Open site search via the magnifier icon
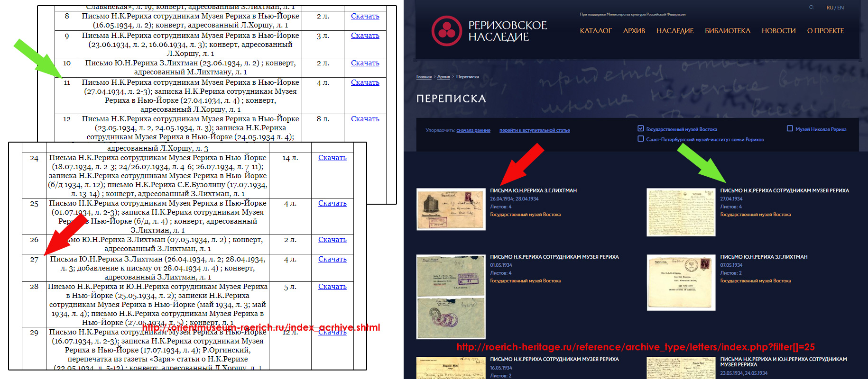Screen dimensions: 868x379 click(811, 7)
